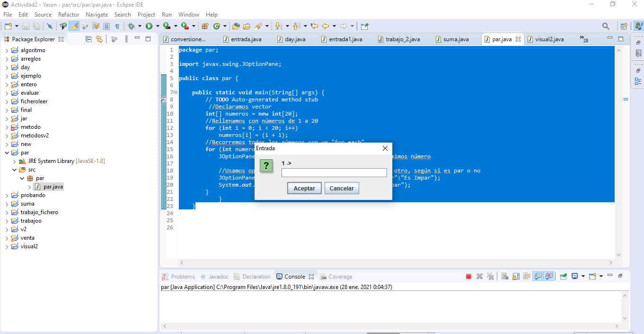Open the Debug button dropdown arrow
Screen dimensions: 644x334
(x=140, y=26)
